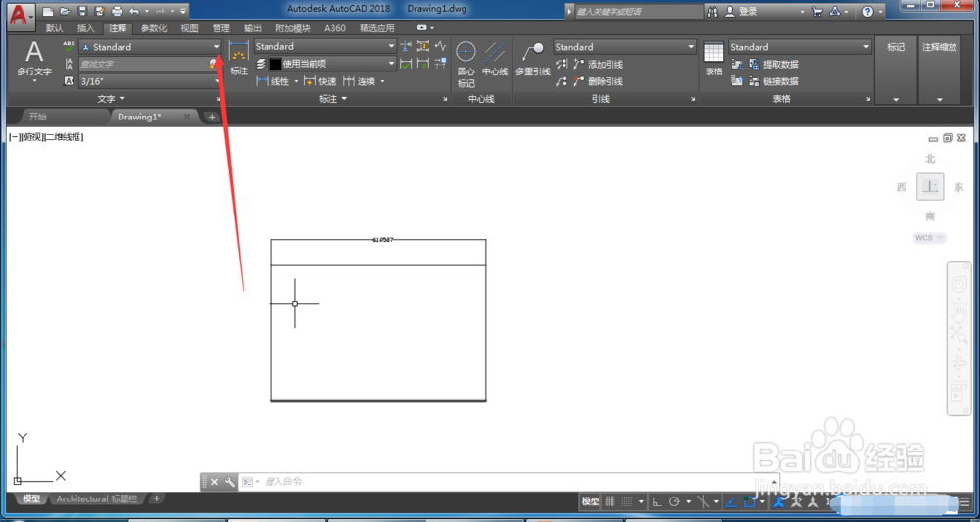Toggle auto-add annotation scales in status bar
980x522 pixels.
tap(796, 501)
